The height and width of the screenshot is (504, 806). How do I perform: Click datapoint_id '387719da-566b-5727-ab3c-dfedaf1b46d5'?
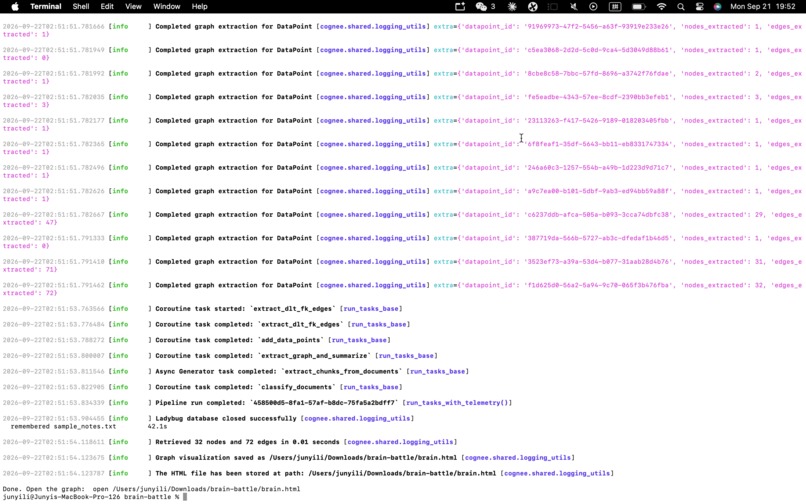(597, 238)
